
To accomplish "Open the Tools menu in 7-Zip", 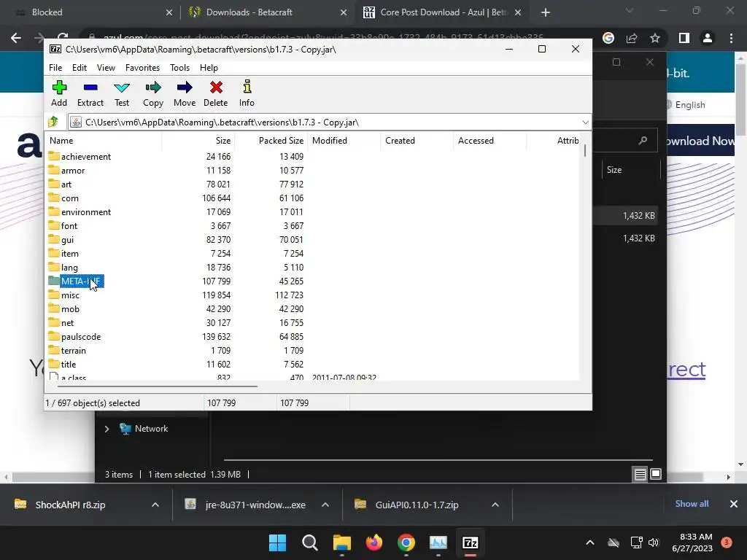I will pyautogui.click(x=179, y=68).
